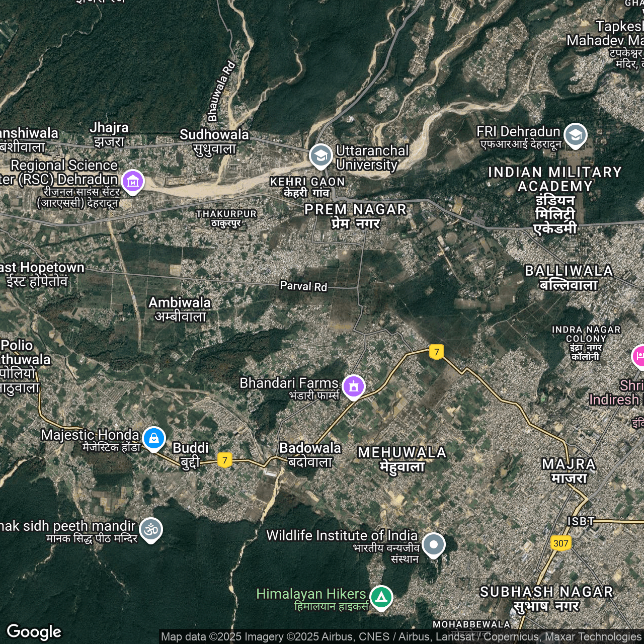Click the route 307 highway shield

pyautogui.click(x=560, y=543)
